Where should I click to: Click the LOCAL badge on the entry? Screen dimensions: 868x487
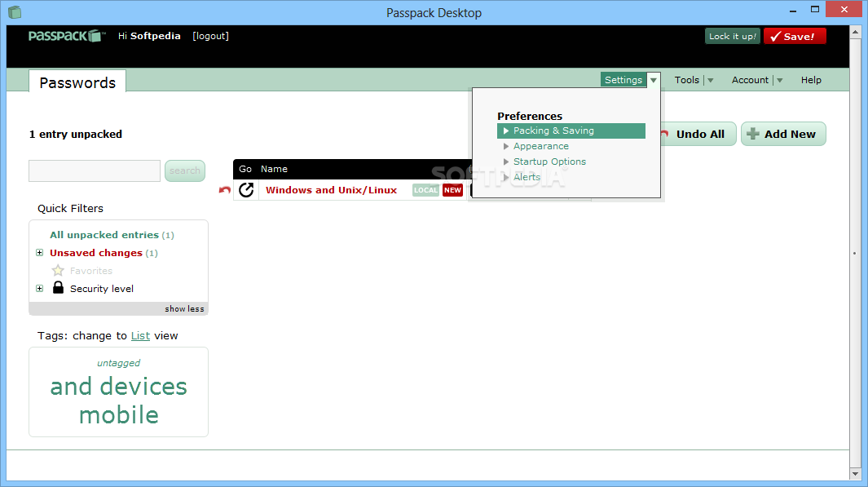pyautogui.click(x=425, y=190)
